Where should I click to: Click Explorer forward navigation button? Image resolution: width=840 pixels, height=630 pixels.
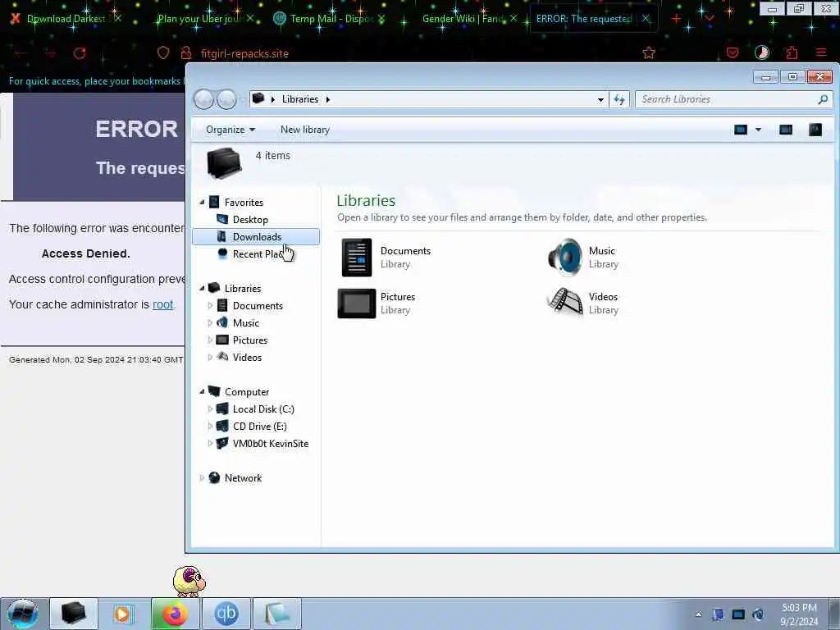coord(226,99)
